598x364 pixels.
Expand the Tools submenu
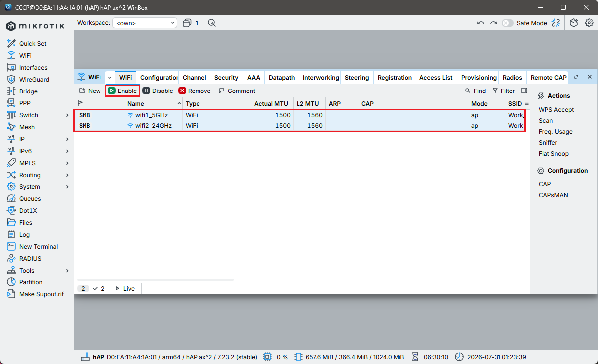click(x=67, y=270)
